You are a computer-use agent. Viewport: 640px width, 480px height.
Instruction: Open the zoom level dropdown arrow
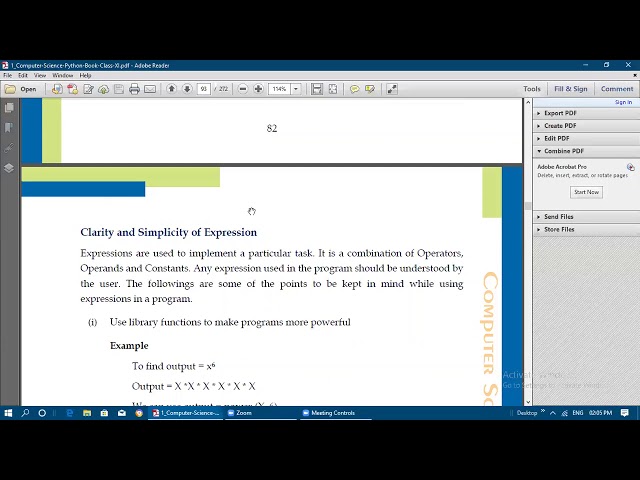click(296, 89)
